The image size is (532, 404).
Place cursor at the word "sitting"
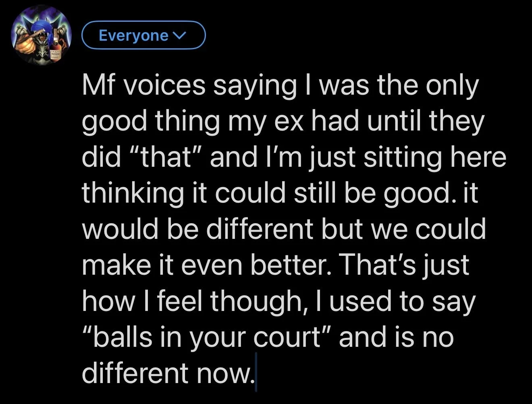coord(402,157)
